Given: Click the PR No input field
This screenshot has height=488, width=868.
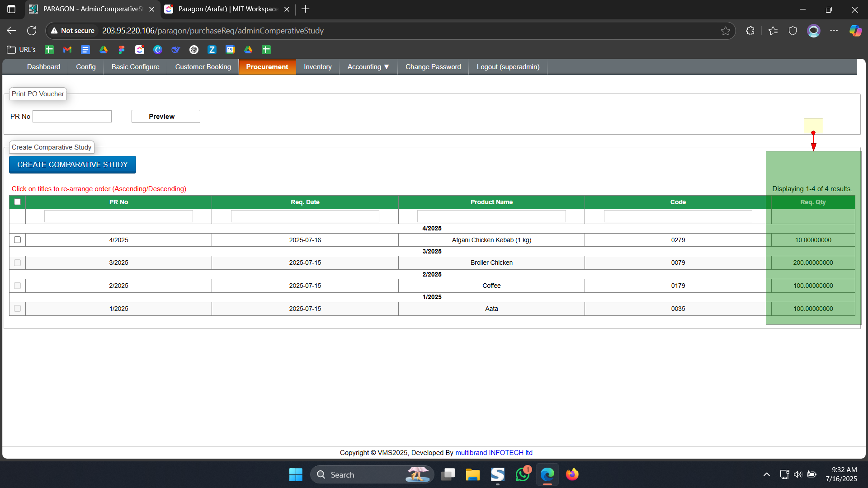Looking at the screenshot, I should [72, 116].
